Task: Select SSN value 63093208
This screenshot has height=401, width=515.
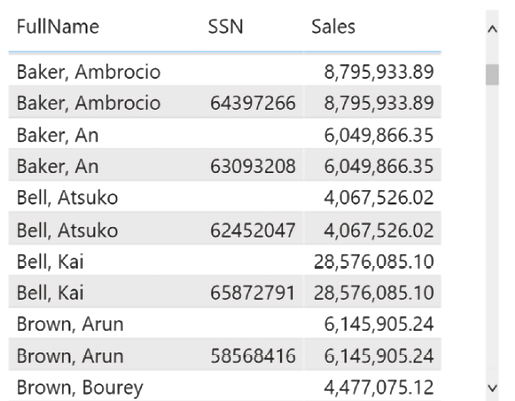Action: [253, 166]
